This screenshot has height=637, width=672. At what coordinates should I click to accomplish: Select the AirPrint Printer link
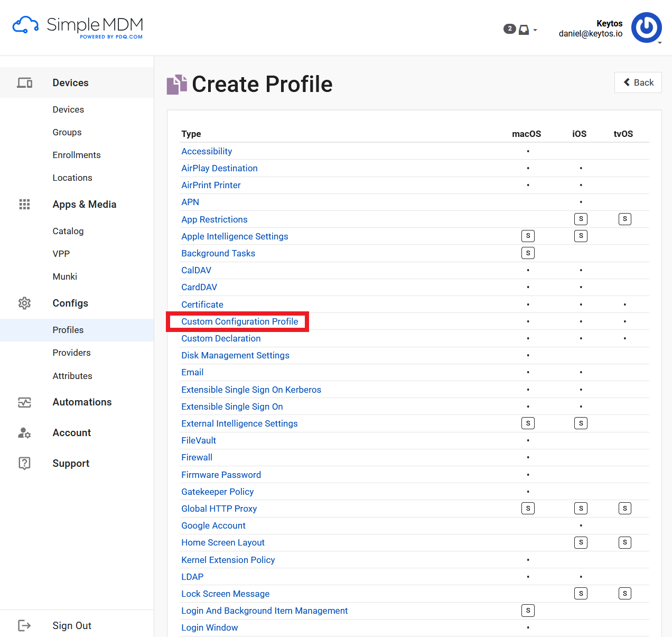coord(211,185)
